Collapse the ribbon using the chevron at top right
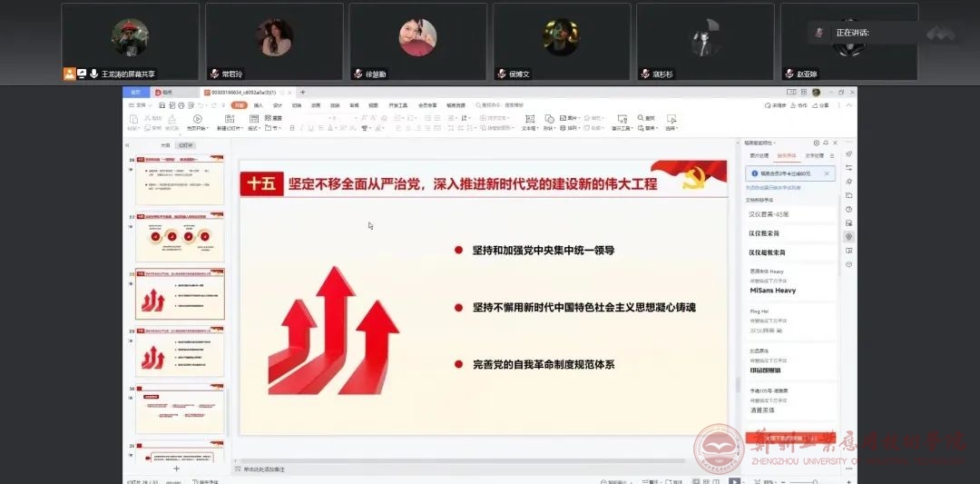980x484 pixels. click(x=849, y=105)
